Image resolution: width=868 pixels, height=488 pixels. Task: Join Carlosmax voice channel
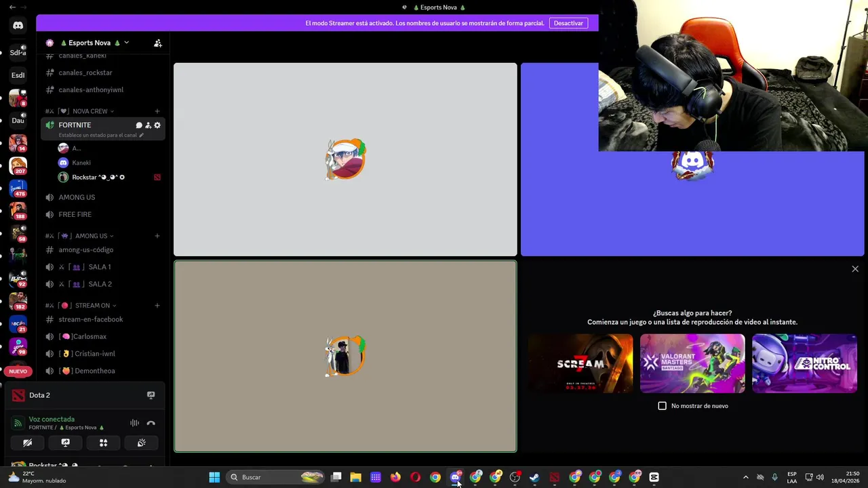coord(103,336)
